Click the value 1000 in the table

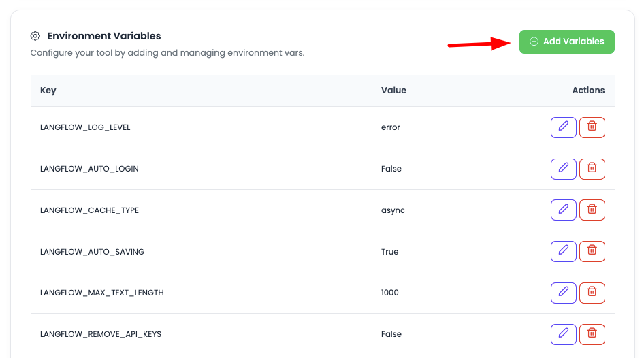390,293
